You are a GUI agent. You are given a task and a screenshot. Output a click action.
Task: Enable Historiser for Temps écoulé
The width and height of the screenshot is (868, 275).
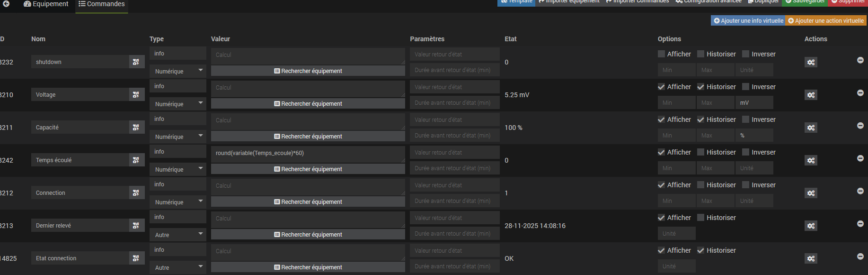point(701,152)
